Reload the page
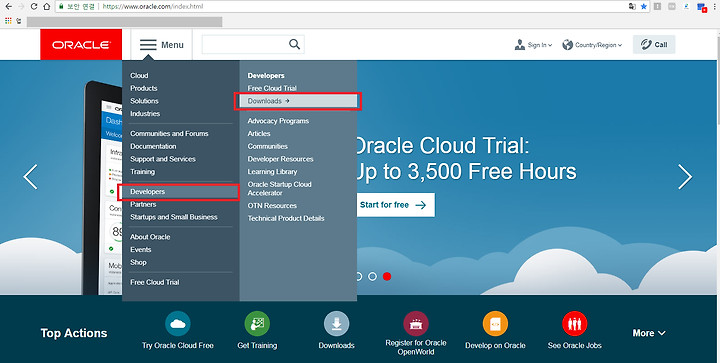This screenshot has height=363, width=720. [34, 6]
